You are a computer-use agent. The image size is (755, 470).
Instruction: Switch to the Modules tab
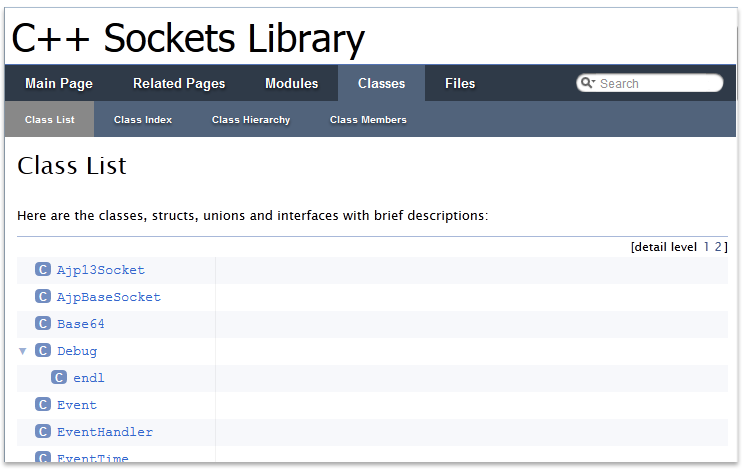(292, 83)
